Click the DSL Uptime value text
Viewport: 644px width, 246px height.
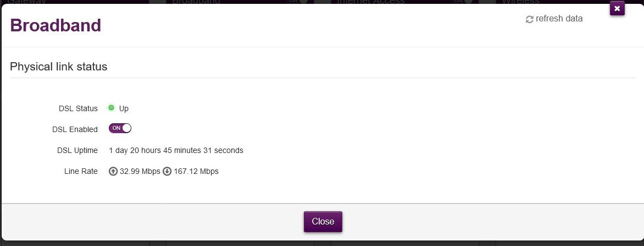point(176,150)
